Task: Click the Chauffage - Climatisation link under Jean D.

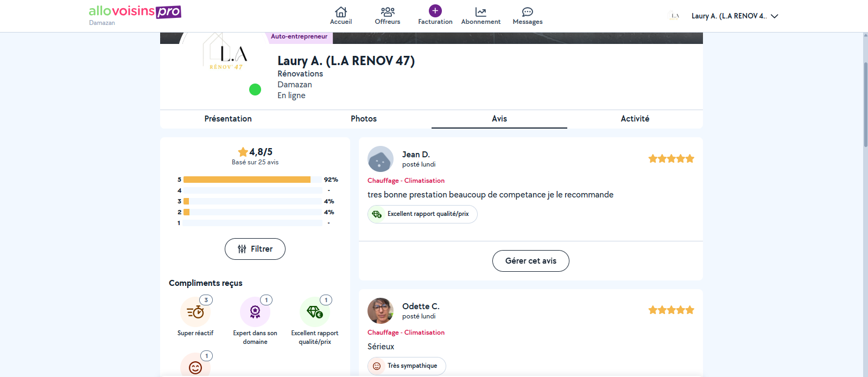Action: click(x=406, y=181)
